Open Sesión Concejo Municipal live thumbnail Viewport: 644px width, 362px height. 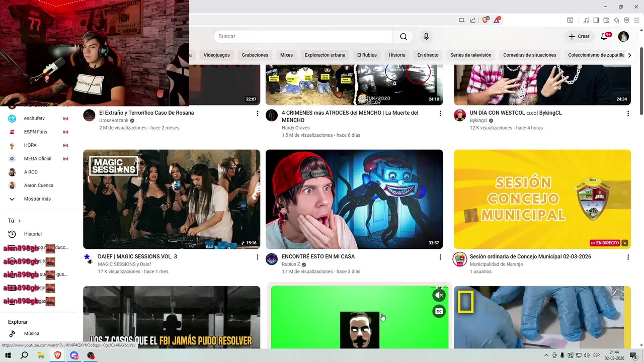pyautogui.click(x=542, y=199)
